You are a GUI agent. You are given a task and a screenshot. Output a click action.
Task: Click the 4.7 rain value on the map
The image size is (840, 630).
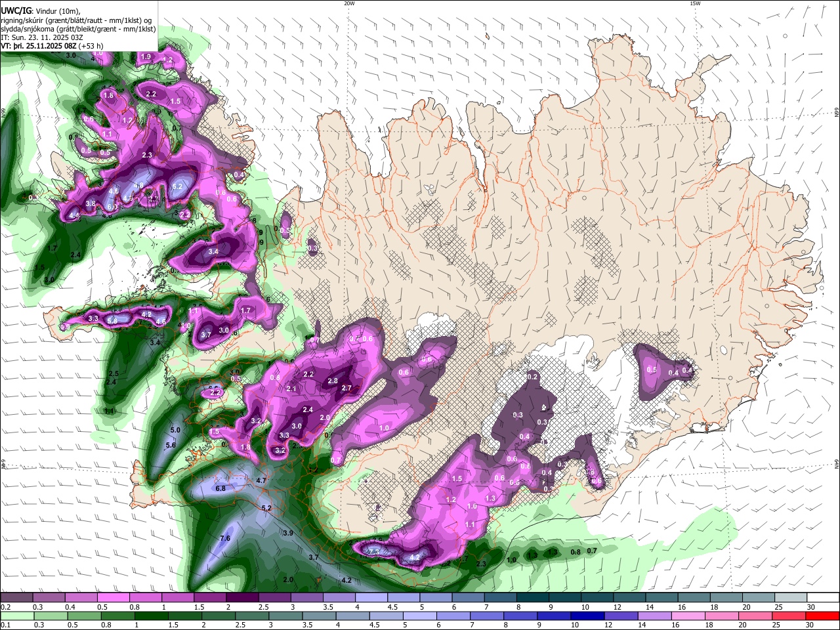(261, 481)
